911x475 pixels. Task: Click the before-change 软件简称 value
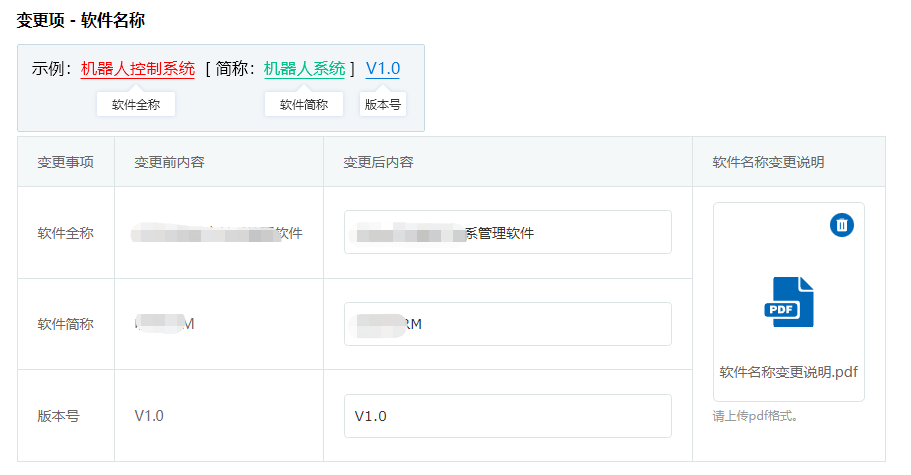coord(164,323)
